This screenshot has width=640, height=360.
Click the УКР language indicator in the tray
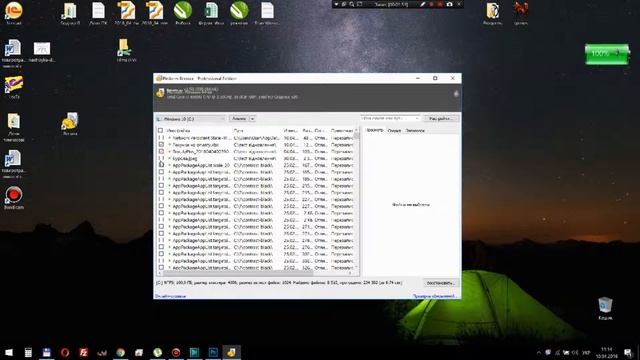coord(586,353)
